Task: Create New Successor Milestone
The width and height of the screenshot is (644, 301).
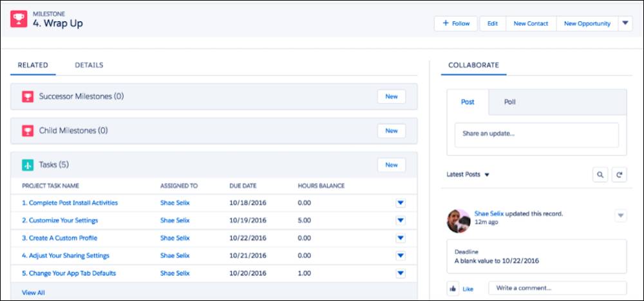Action: [392, 97]
